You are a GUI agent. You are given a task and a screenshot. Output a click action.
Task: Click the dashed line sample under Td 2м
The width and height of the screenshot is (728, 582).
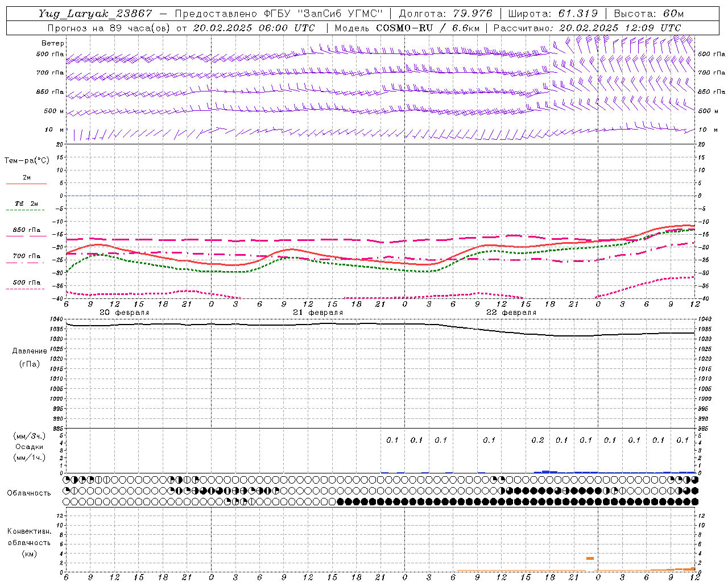26,210
